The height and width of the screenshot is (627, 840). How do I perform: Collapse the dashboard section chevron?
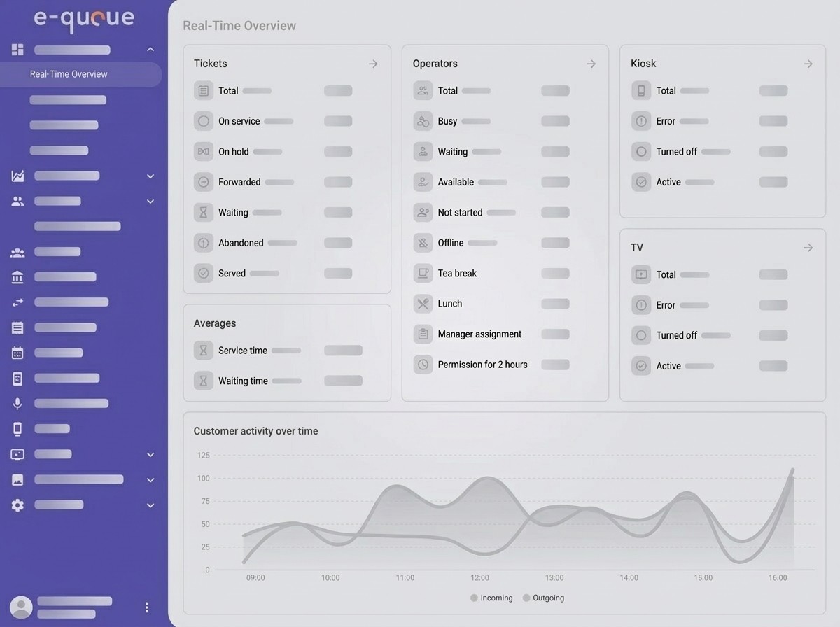coord(150,50)
